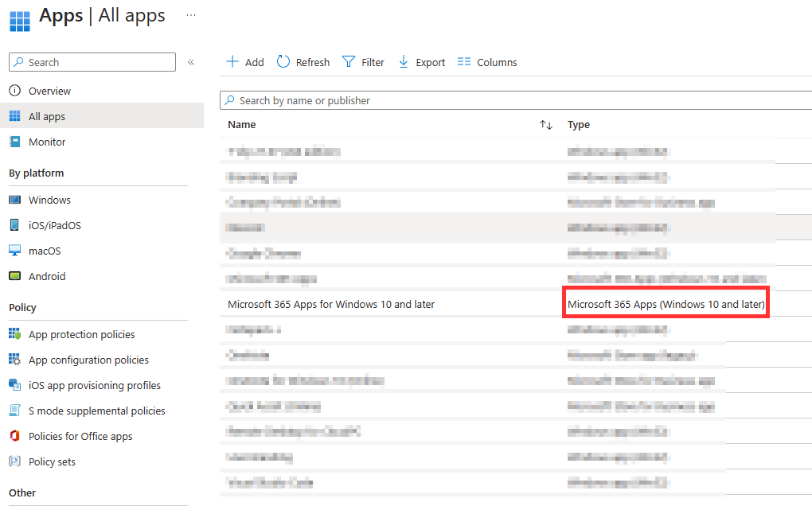This screenshot has height=510, width=812.
Task: Open the Columns chooser icon
Action: [x=464, y=62]
